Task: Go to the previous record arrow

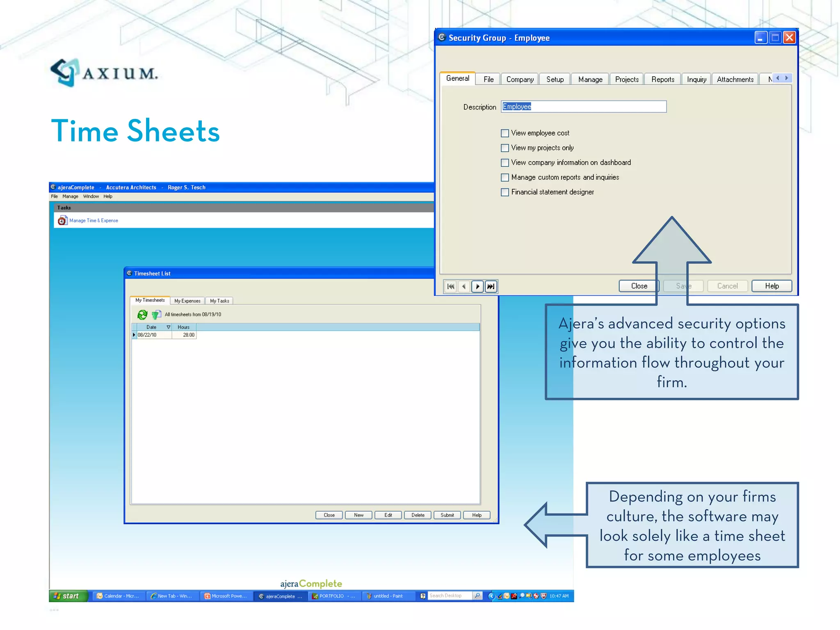Action: (x=464, y=286)
